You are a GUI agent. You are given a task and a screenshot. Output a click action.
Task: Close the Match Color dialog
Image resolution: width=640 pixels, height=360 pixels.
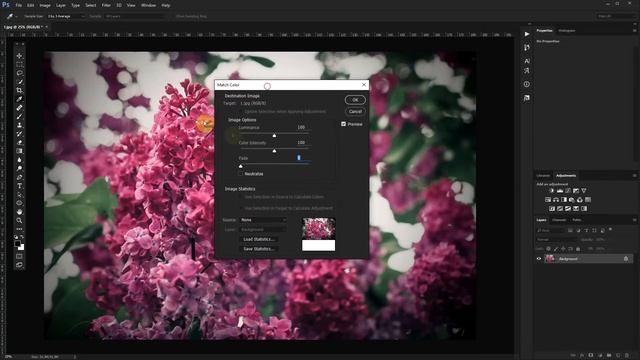[364, 84]
